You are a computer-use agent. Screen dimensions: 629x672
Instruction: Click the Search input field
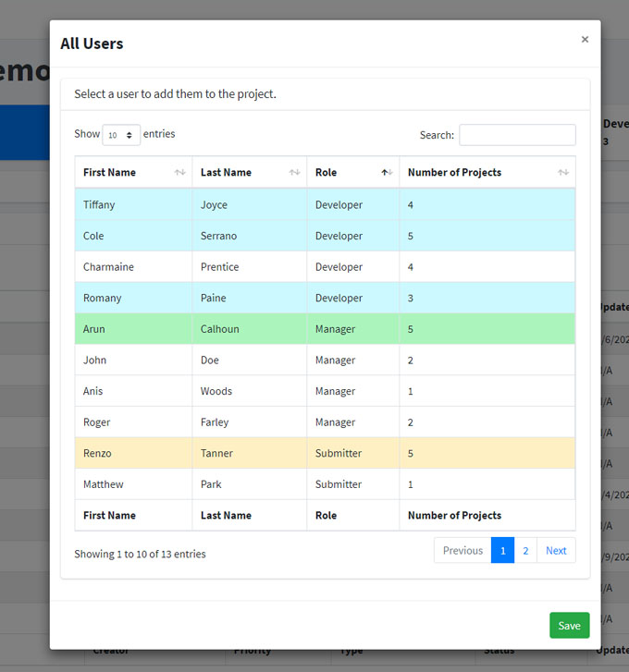coord(517,135)
